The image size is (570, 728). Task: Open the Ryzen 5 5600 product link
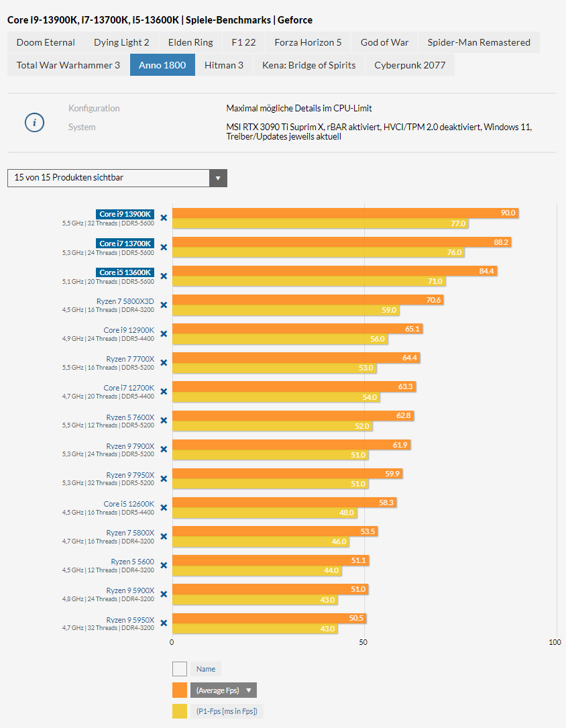[132, 562]
